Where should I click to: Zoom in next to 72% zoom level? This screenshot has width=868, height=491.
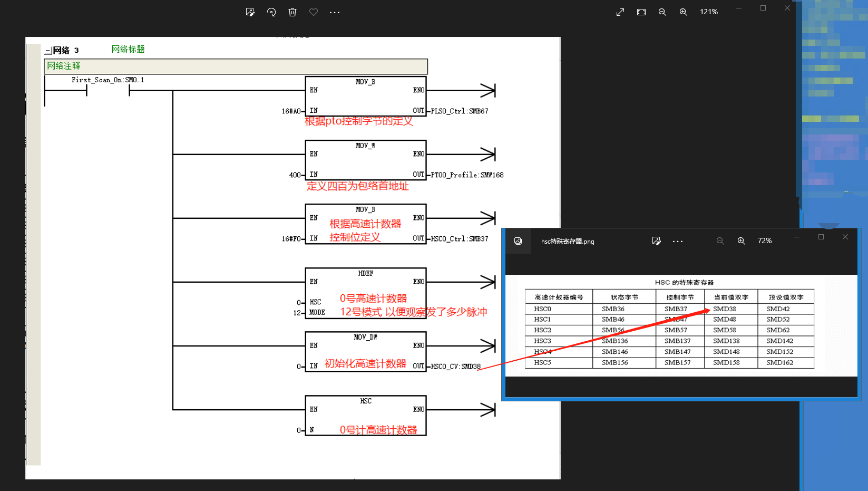point(742,241)
